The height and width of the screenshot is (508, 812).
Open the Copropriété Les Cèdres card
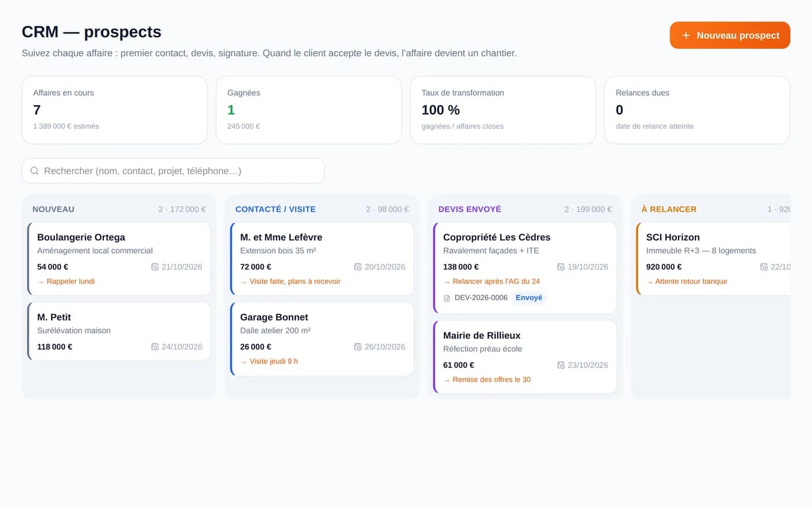[x=525, y=268]
